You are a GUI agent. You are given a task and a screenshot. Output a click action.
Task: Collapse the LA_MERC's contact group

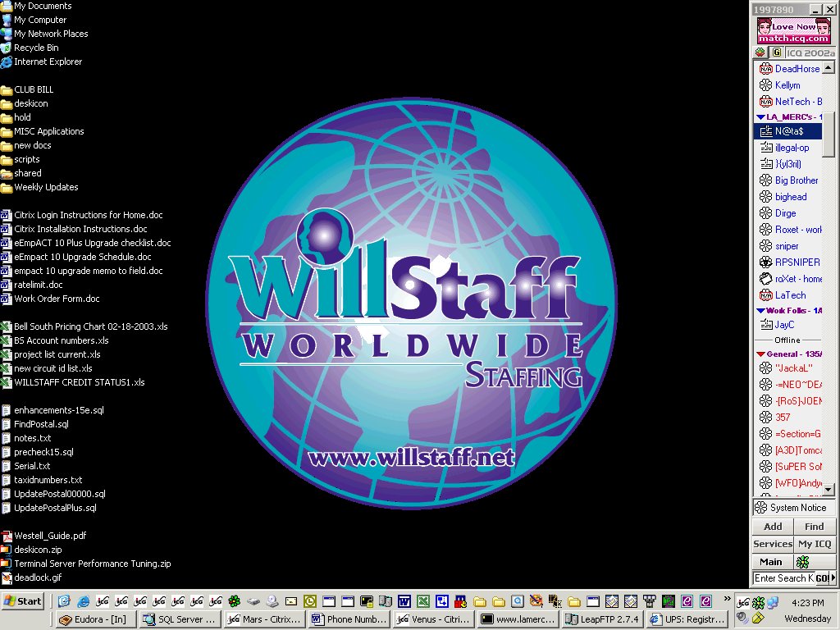tap(760, 117)
